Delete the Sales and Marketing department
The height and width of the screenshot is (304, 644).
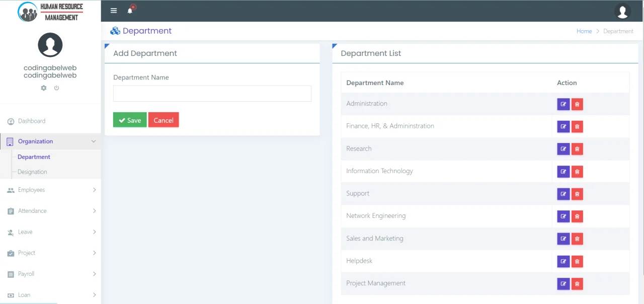[577, 239]
